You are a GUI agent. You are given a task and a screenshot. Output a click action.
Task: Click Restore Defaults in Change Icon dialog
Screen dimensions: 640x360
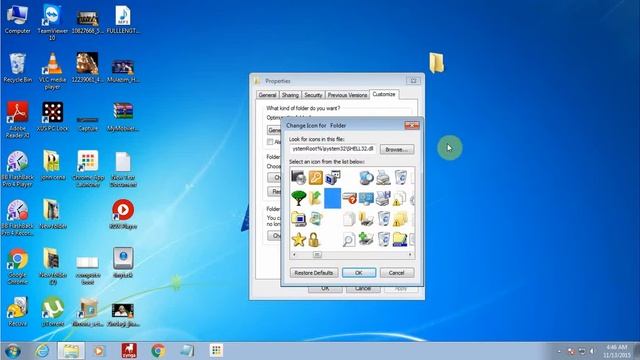(314, 273)
